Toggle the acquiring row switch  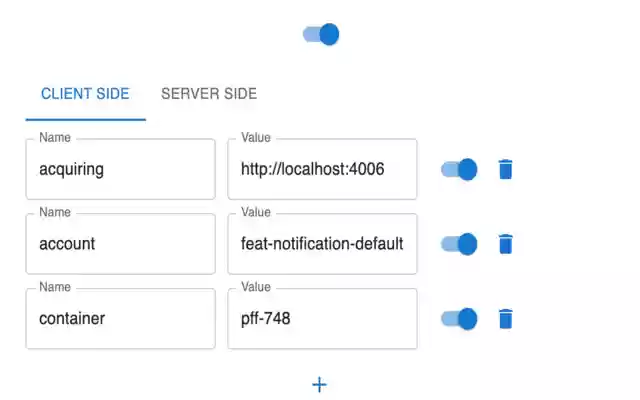point(459,169)
